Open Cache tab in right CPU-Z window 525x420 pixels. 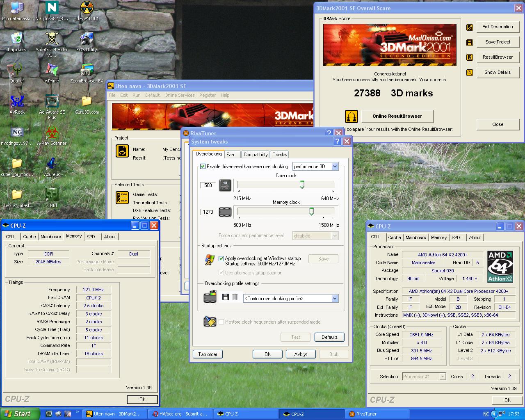[394, 237]
